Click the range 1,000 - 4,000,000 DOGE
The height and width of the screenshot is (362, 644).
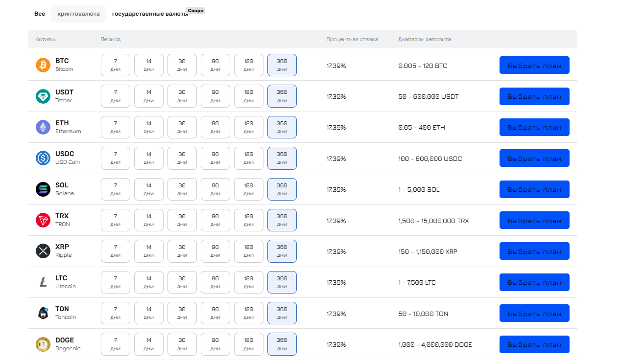click(435, 344)
